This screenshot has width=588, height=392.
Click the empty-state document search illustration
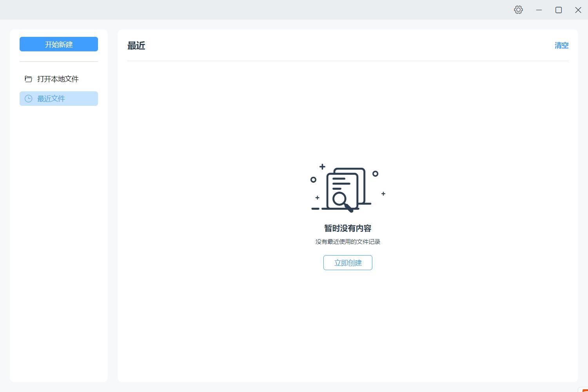coord(348,188)
